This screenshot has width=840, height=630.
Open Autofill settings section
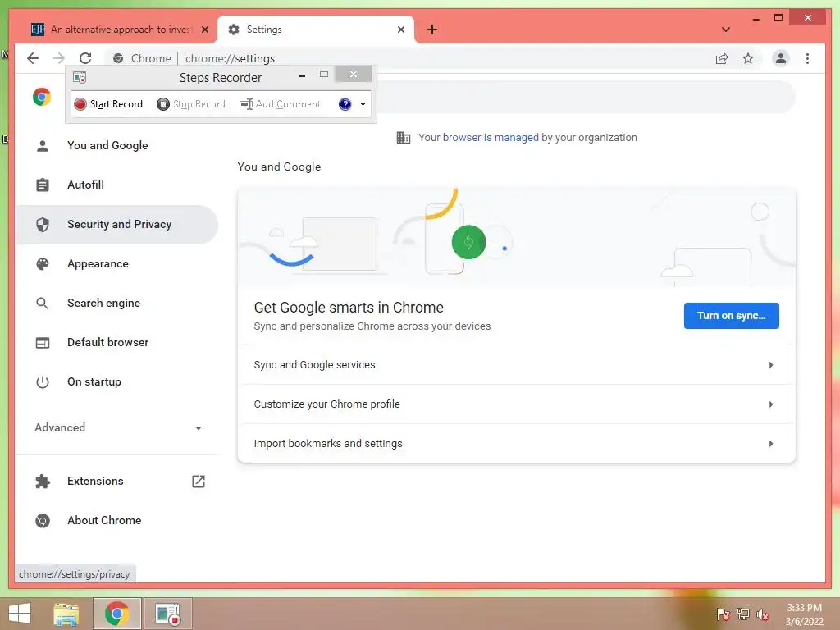pos(117,185)
